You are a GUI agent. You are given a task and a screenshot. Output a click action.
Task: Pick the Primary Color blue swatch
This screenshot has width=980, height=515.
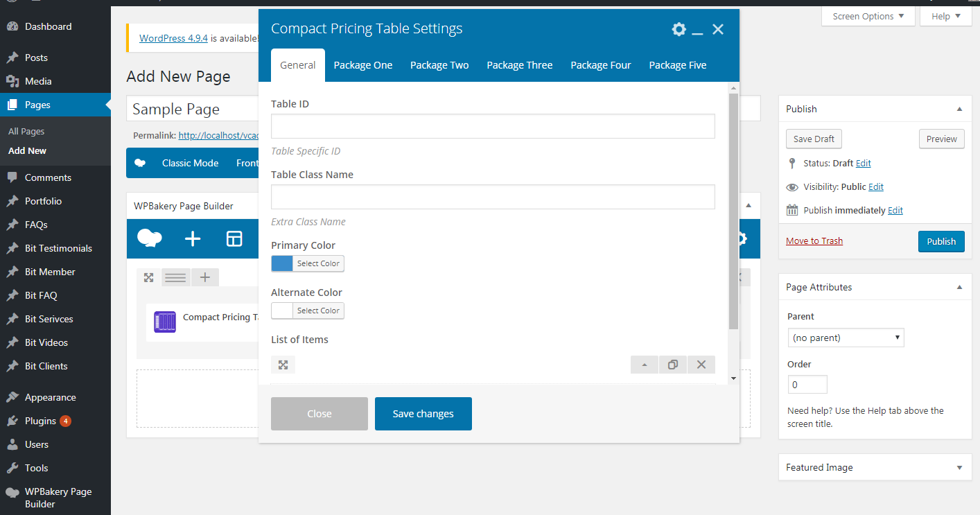(282, 263)
